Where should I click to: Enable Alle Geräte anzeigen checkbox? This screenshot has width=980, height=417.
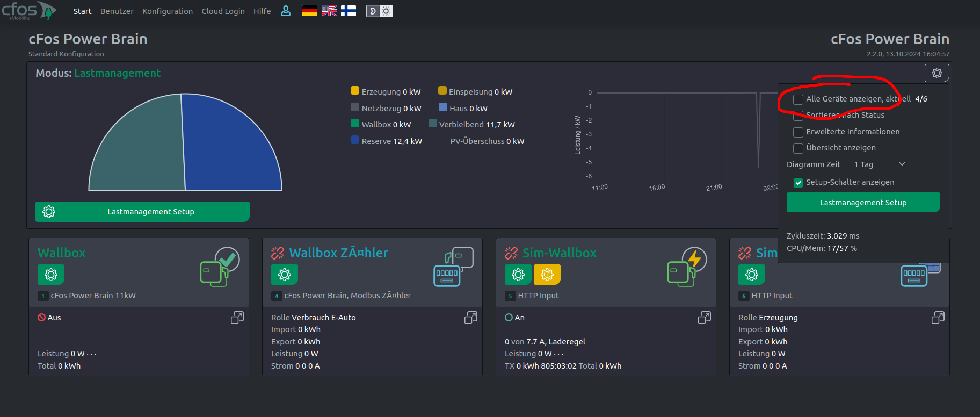click(x=798, y=99)
